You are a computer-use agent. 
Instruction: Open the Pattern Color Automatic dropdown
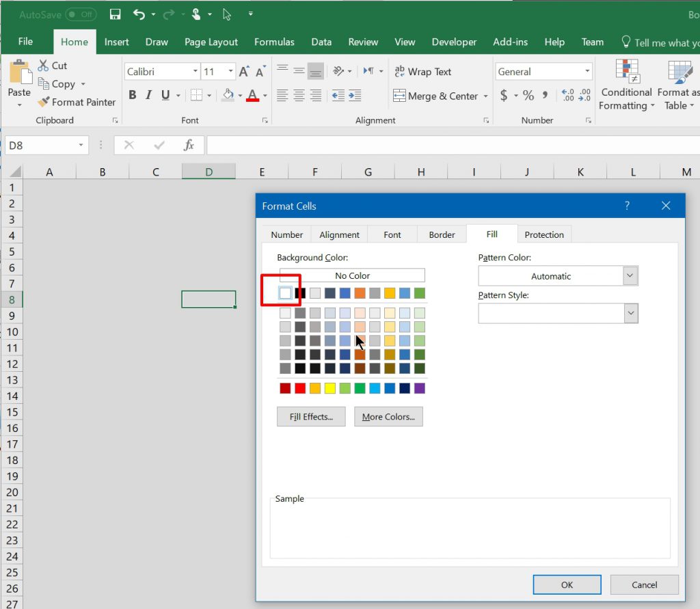630,275
